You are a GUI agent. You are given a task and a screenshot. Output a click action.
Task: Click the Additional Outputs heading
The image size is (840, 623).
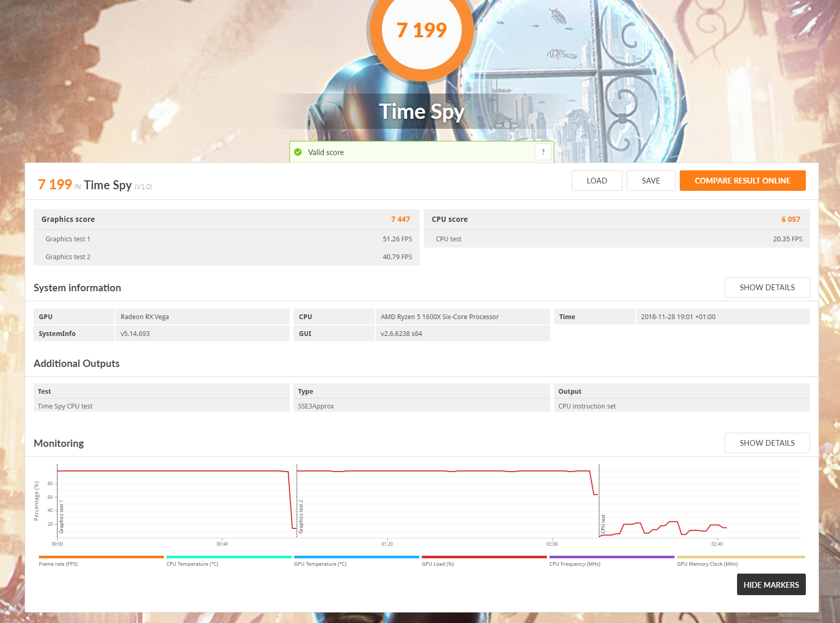(77, 363)
